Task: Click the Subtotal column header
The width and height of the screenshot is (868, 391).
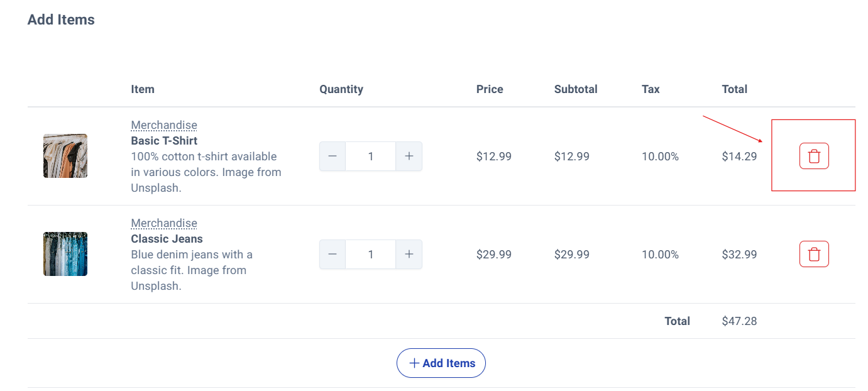Action: point(576,89)
